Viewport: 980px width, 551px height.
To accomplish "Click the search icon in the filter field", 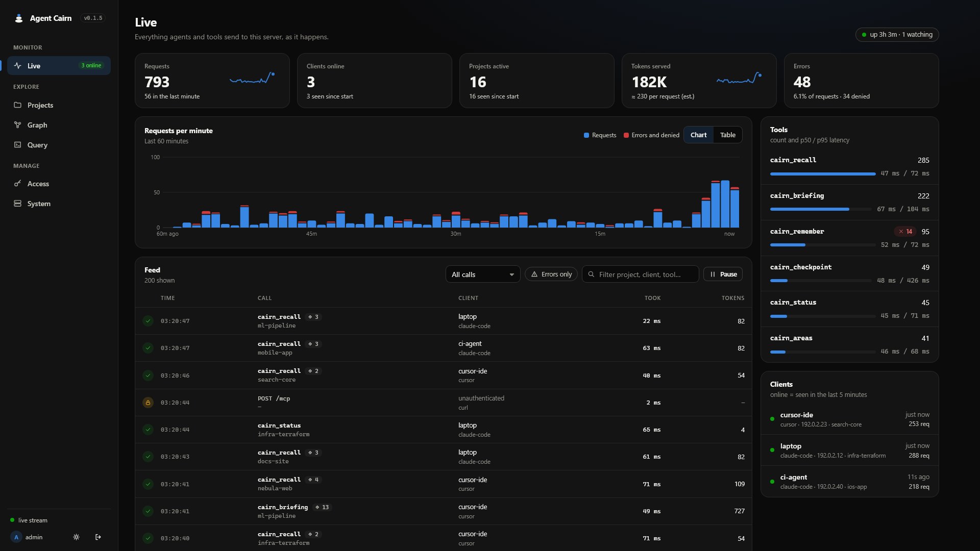I will tap(591, 274).
